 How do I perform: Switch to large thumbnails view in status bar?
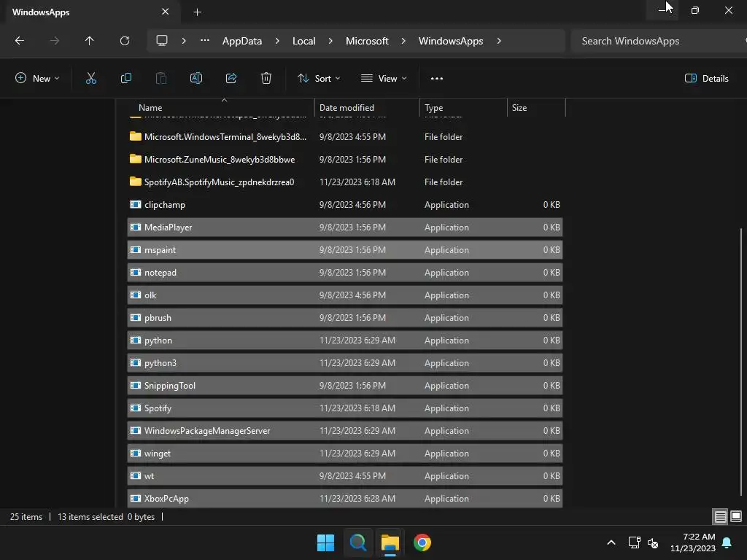click(x=736, y=517)
